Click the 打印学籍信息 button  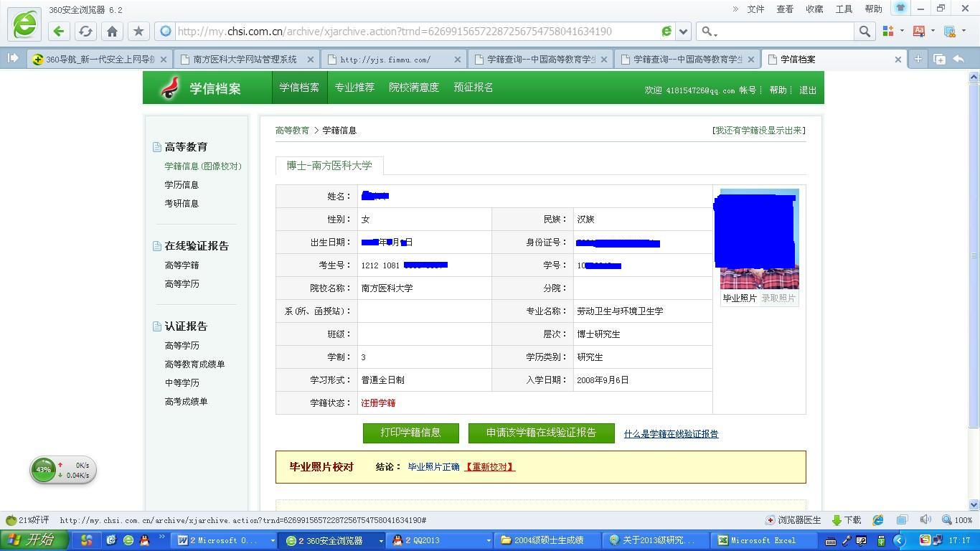point(410,433)
